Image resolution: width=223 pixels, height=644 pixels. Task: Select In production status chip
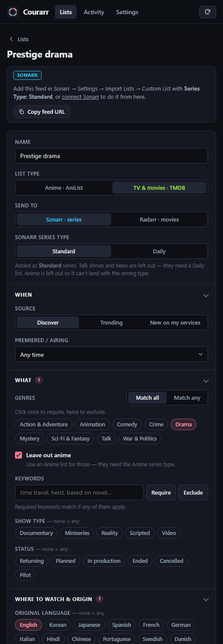104,561
